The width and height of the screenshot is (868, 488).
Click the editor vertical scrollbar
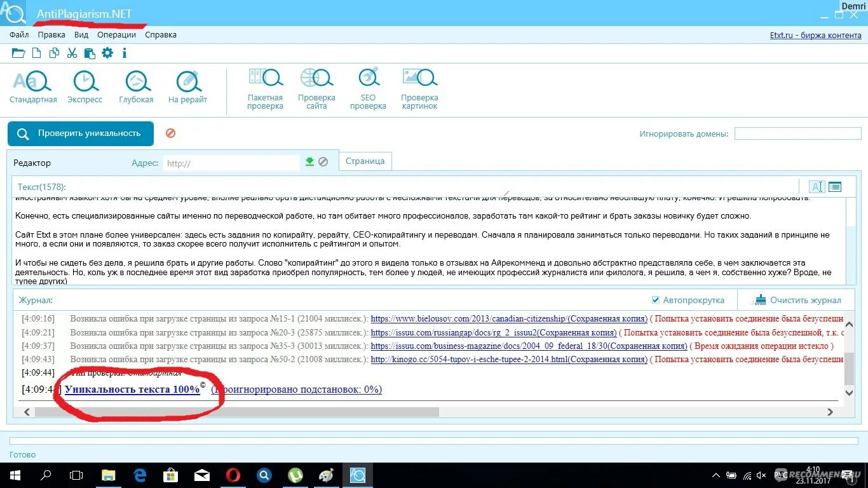point(851,241)
